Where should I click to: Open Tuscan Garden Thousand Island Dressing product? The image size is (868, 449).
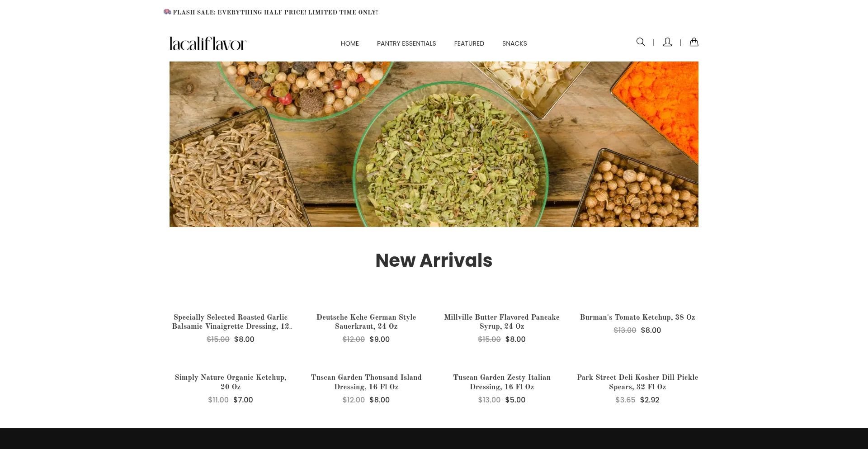coord(366,382)
